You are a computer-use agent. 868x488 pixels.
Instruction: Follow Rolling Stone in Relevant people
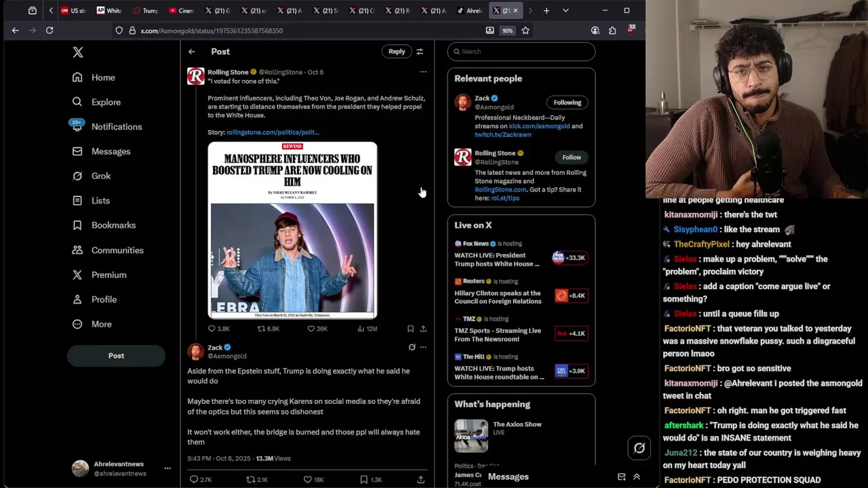(572, 157)
